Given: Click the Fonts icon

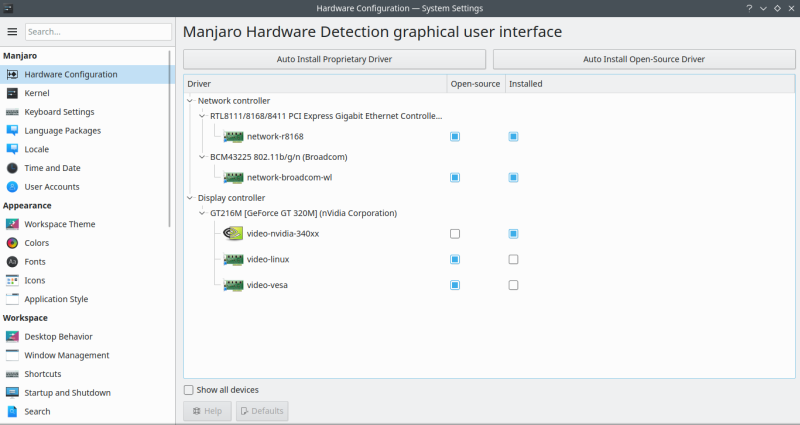Looking at the screenshot, I should point(12,262).
